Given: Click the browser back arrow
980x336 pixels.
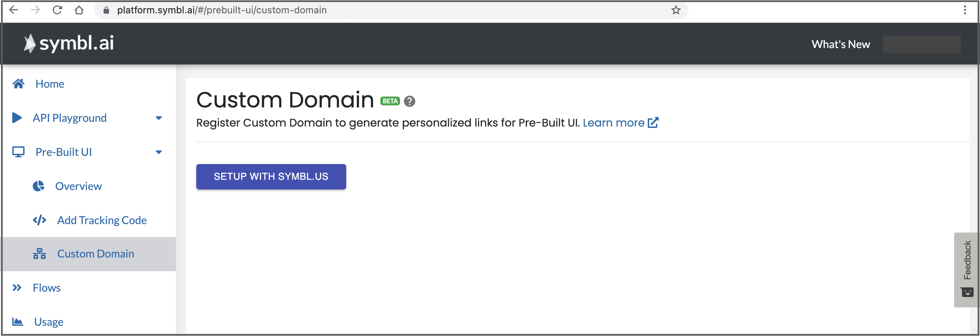Looking at the screenshot, I should [14, 10].
